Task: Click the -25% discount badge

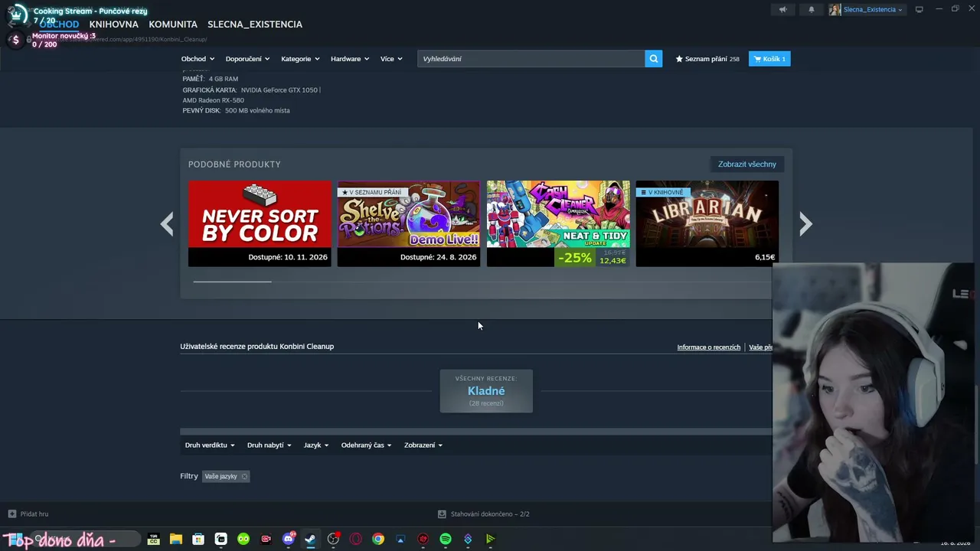Action: pyautogui.click(x=575, y=258)
